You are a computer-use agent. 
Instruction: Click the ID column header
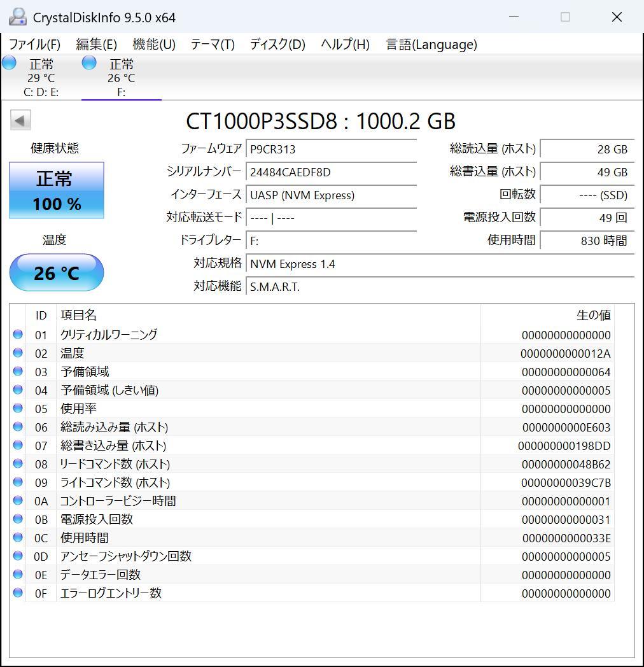tap(41, 315)
